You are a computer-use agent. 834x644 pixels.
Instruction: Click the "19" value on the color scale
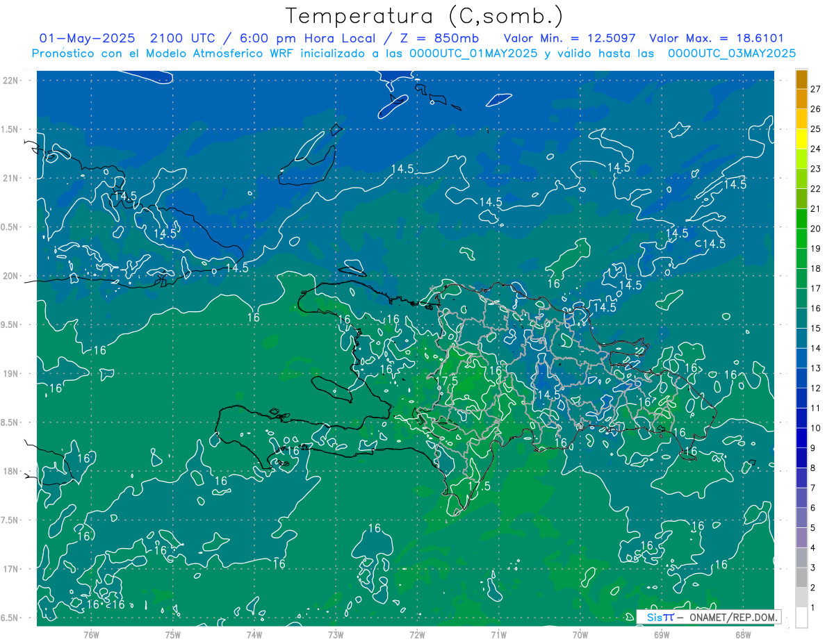click(816, 249)
